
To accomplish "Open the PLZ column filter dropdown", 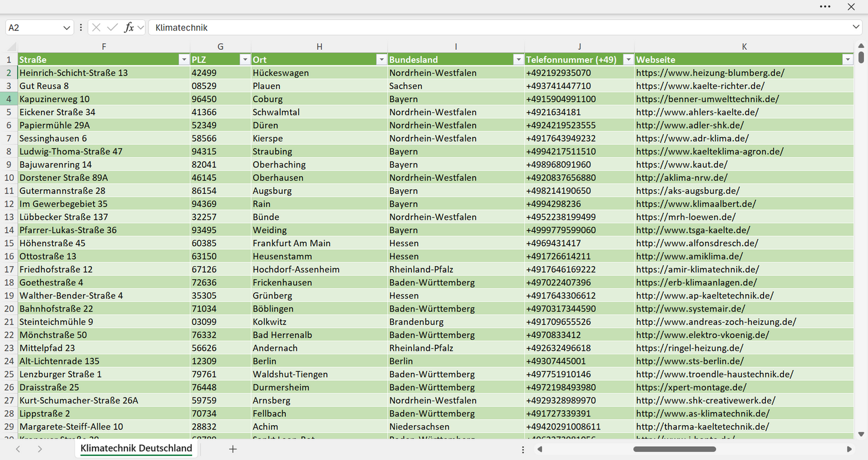I will 245,59.
